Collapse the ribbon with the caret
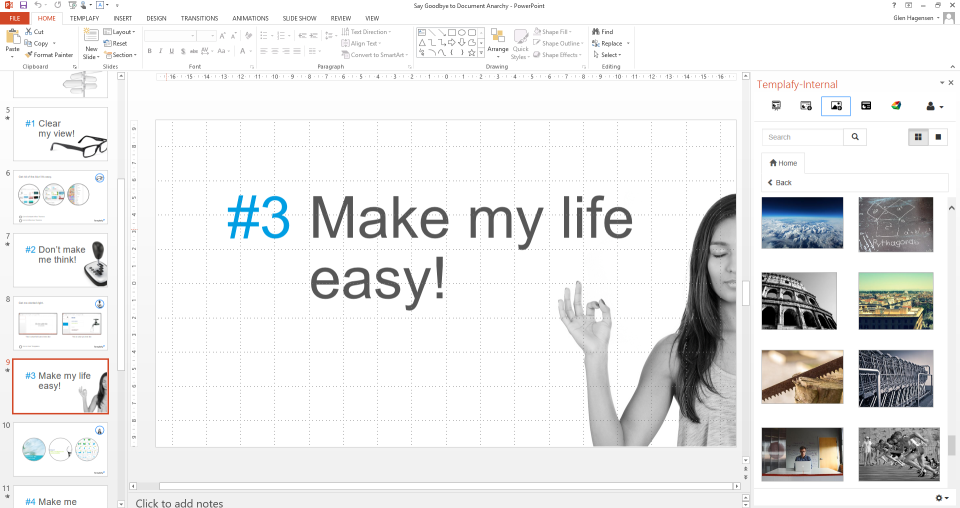The height and width of the screenshot is (508, 960). [953, 66]
